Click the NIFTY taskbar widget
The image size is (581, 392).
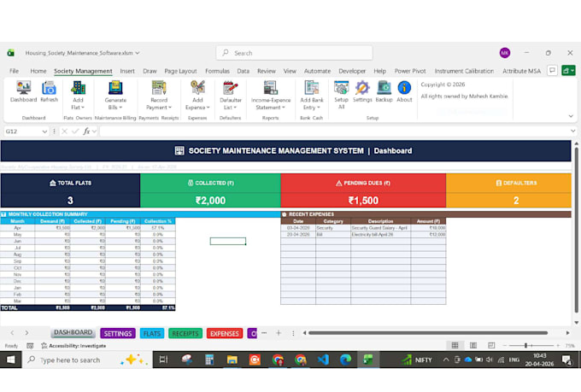coord(417,360)
